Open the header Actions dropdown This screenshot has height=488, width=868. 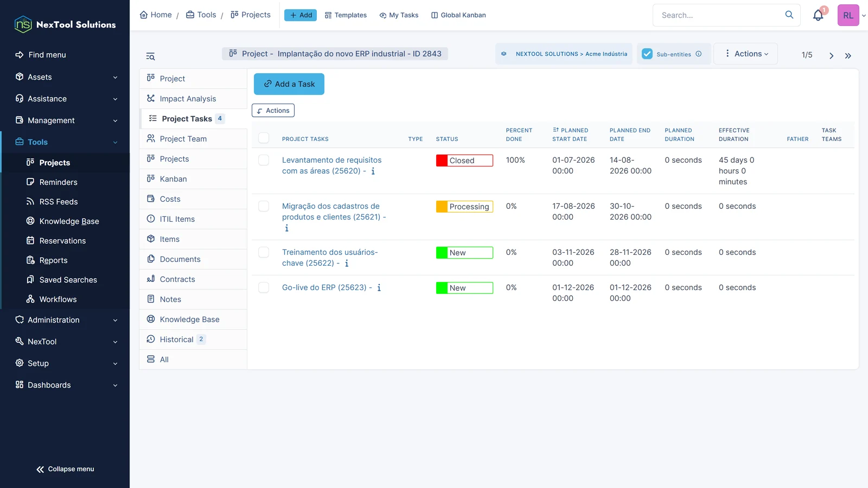(x=746, y=54)
